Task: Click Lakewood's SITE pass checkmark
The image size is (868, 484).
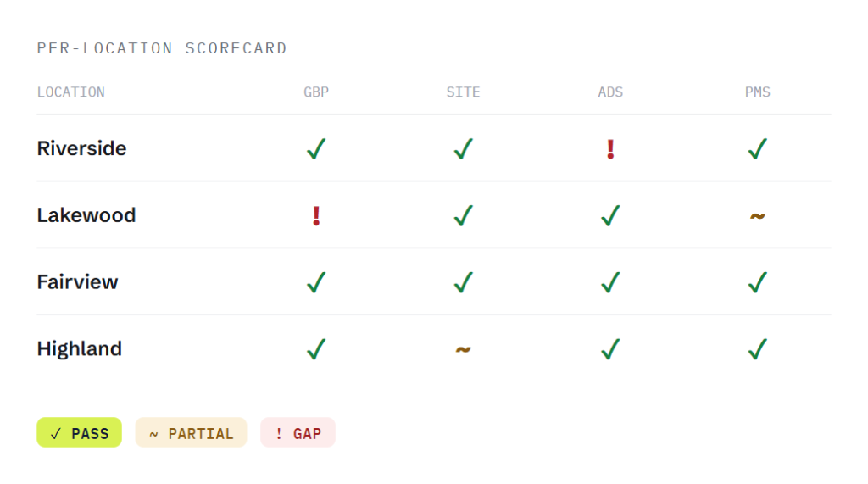Action: click(464, 215)
